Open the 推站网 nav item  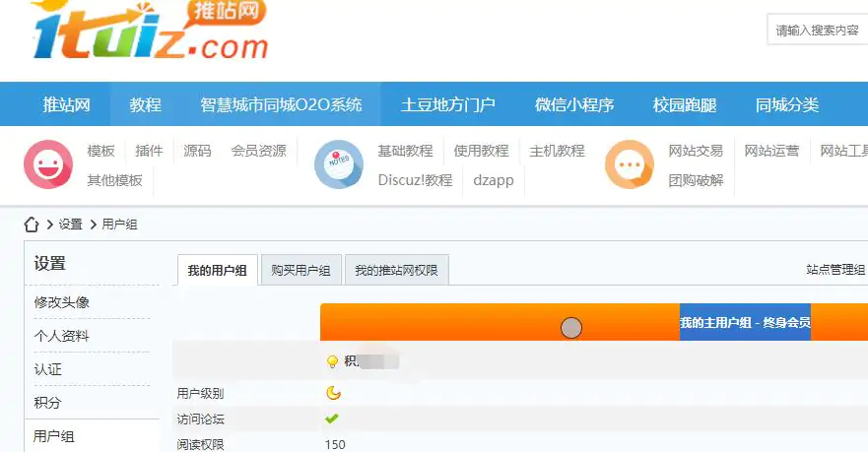coord(66,104)
